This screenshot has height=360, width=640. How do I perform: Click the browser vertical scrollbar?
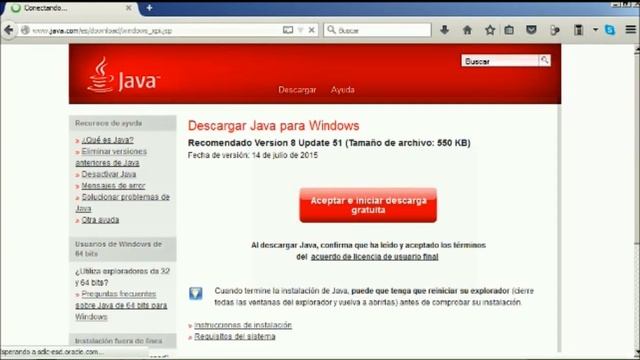[636, 200]
